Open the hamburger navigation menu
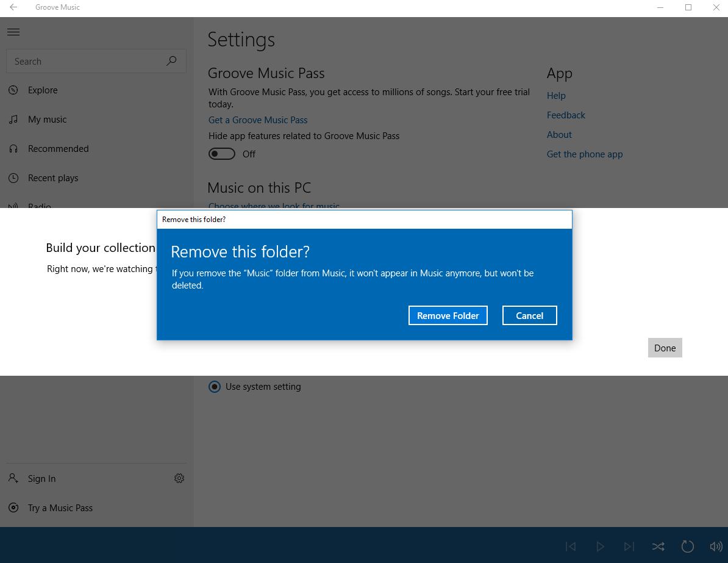The width and height of the screenshot is (728, 563). tap(13, 32)
